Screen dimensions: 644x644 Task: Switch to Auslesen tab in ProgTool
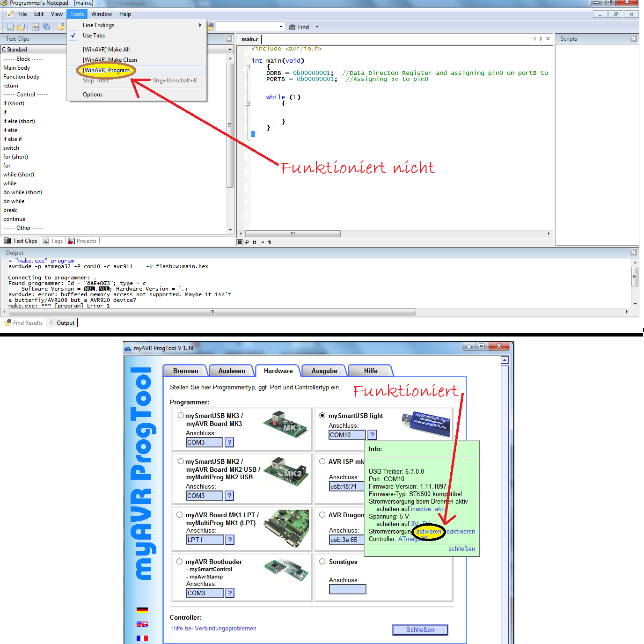tap(232, 371)
